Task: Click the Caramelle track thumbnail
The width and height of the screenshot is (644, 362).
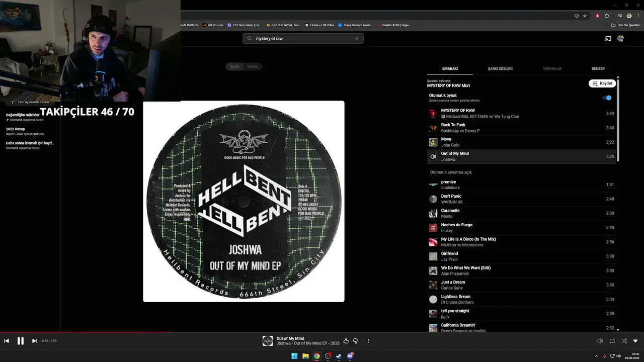Action: coord(433,213)
